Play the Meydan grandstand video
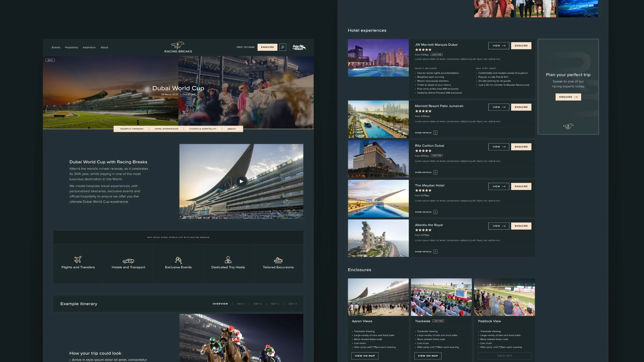This screenshot has height=362, width=644. tap(241, 181)
